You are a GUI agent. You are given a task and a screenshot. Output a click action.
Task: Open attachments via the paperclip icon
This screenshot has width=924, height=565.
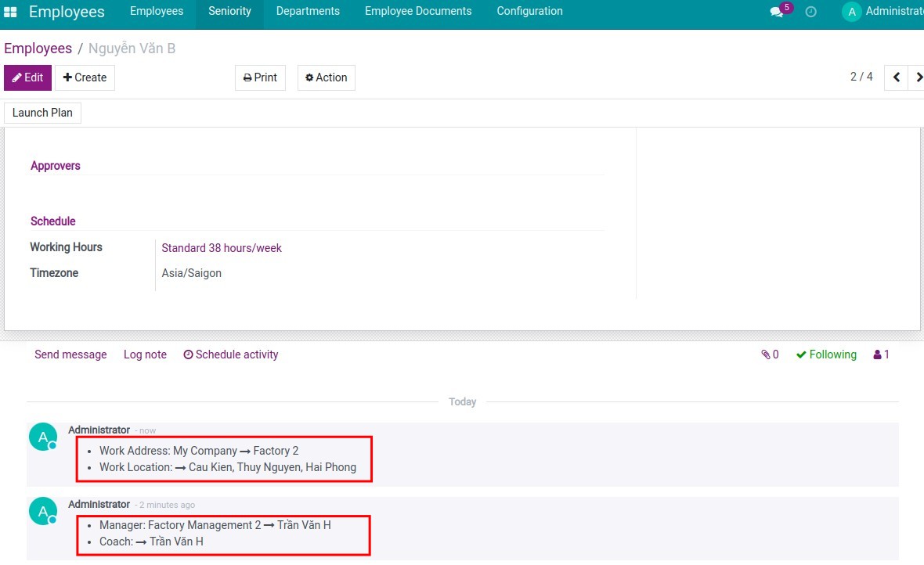pos(766,354)
